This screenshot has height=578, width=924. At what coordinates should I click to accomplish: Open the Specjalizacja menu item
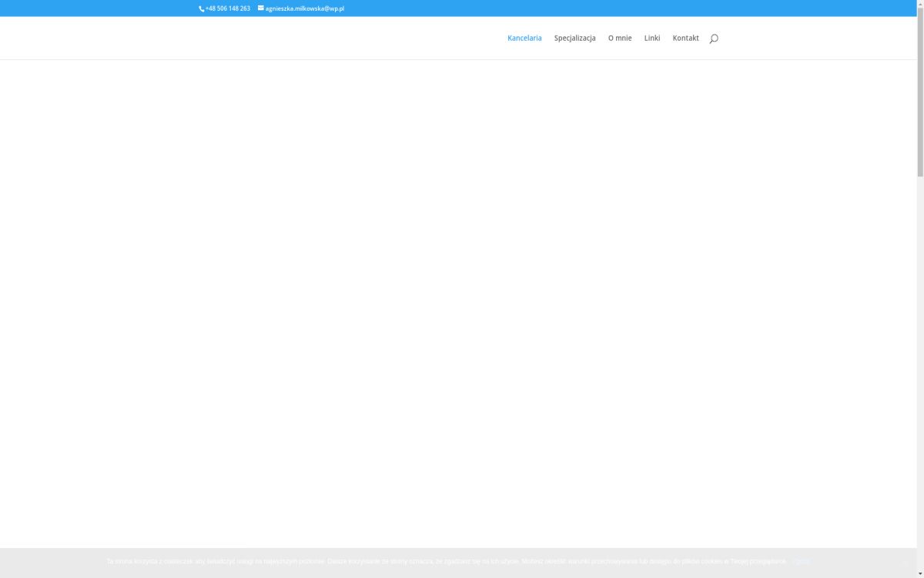[x=574, y=38]
